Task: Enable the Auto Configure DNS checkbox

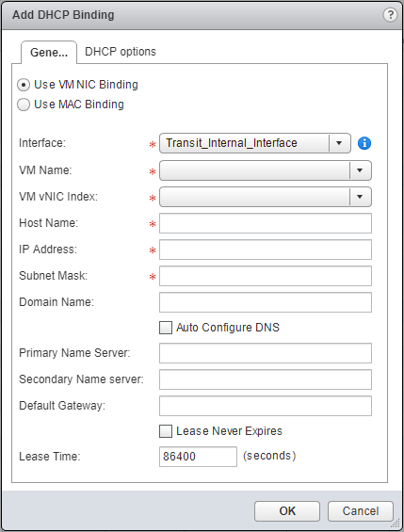Action: click(x=166, y=328)
